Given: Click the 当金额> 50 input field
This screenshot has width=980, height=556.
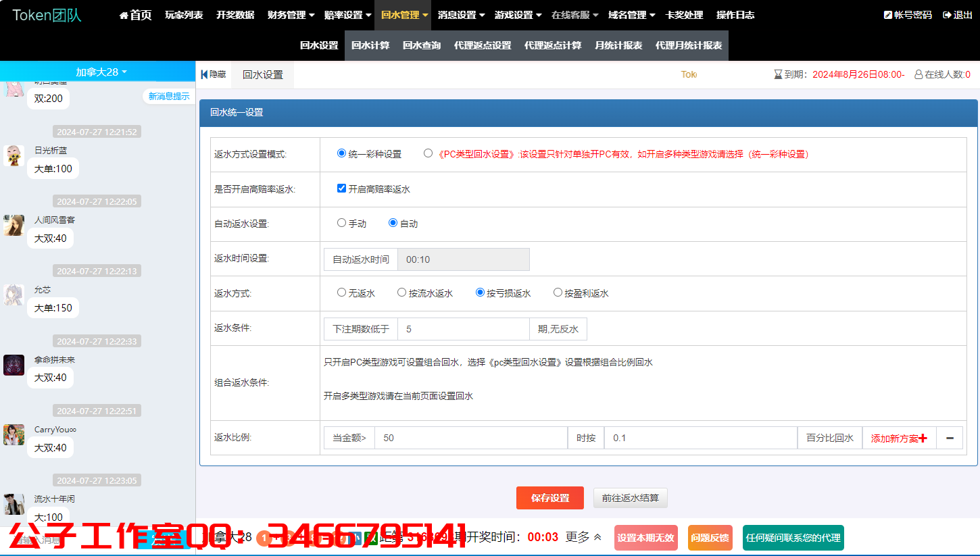Looking at the screenshot, I should tap(471, 438).
